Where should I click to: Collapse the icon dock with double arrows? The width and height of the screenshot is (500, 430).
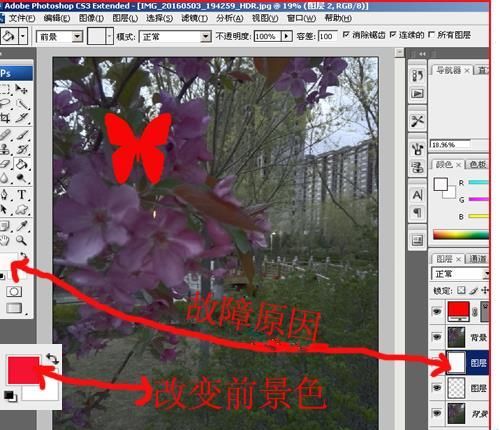click(423, 54)
